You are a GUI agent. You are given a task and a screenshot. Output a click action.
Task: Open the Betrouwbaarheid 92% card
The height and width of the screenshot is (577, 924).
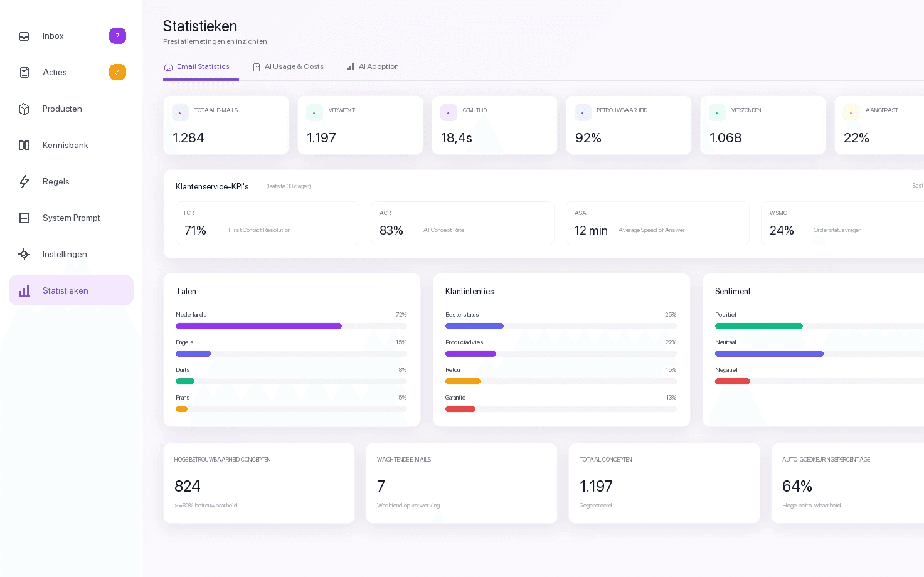pos(629,125)
